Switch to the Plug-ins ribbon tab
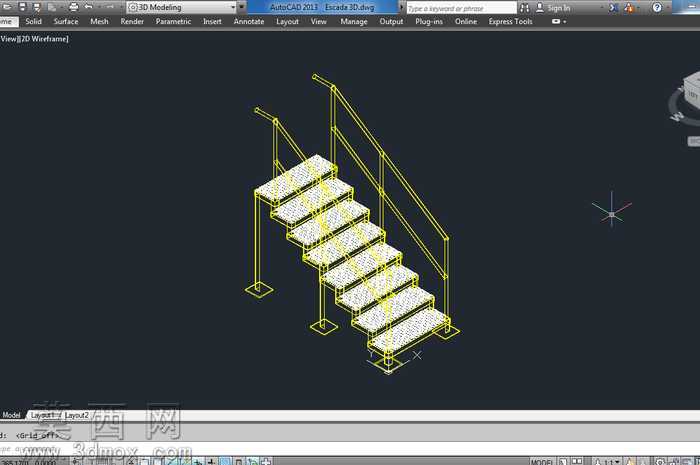The width and height of the screenshot is (700, 465). point(429,21)
